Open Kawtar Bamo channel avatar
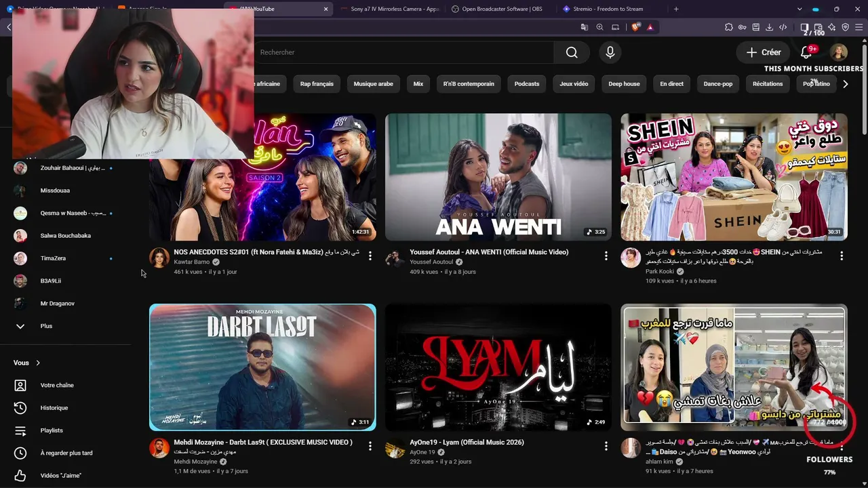Viewport: 868px width, 488px height. pos(159,258)
